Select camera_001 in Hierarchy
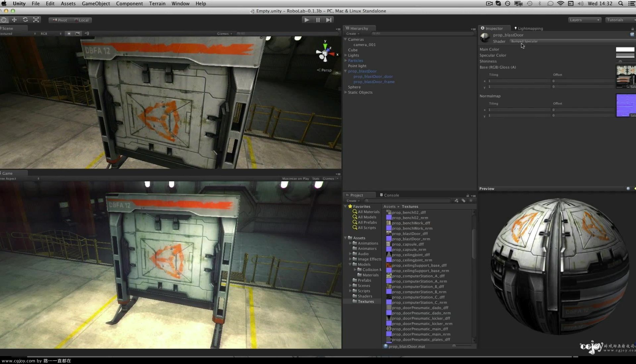636x364 pixels. [364, 45]
